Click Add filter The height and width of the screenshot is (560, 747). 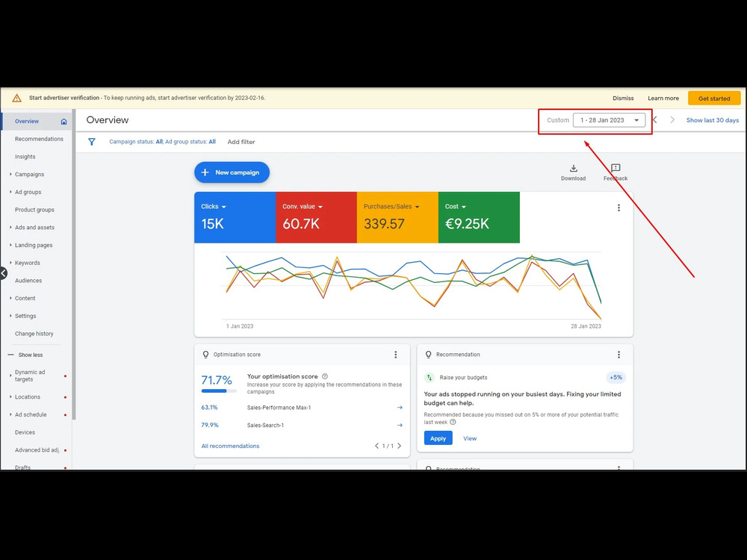coord(241,142)
